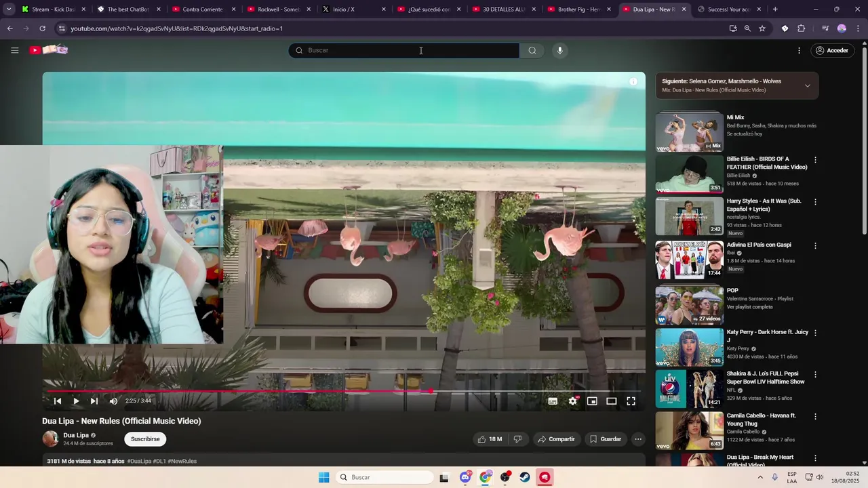Open options for Camila Cabello Havana
This screenshot has width=868, height=488.
[815, 416]
